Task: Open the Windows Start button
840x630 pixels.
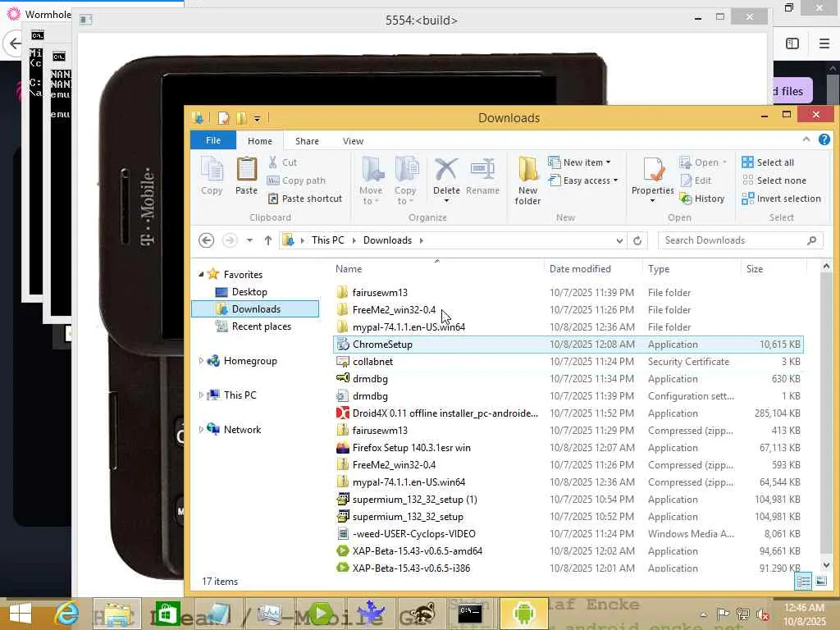Action: pyautogui.click(x=20, y=614)
